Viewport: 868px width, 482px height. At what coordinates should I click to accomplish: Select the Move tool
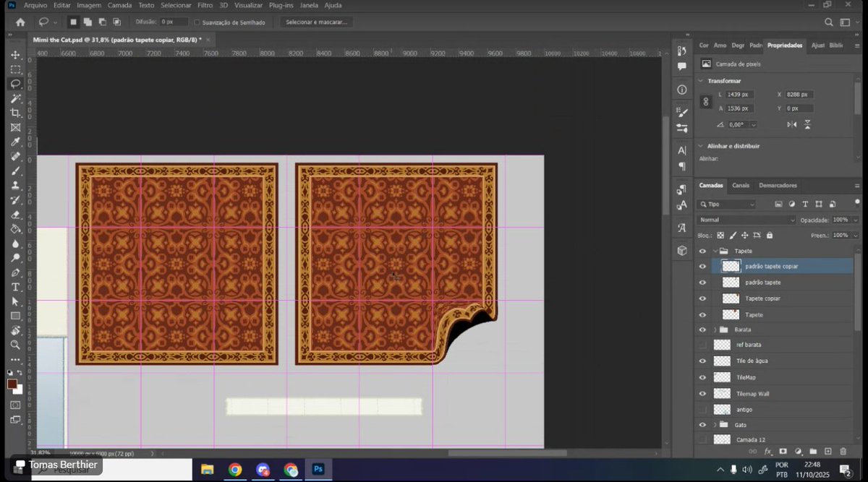[16, 54]
